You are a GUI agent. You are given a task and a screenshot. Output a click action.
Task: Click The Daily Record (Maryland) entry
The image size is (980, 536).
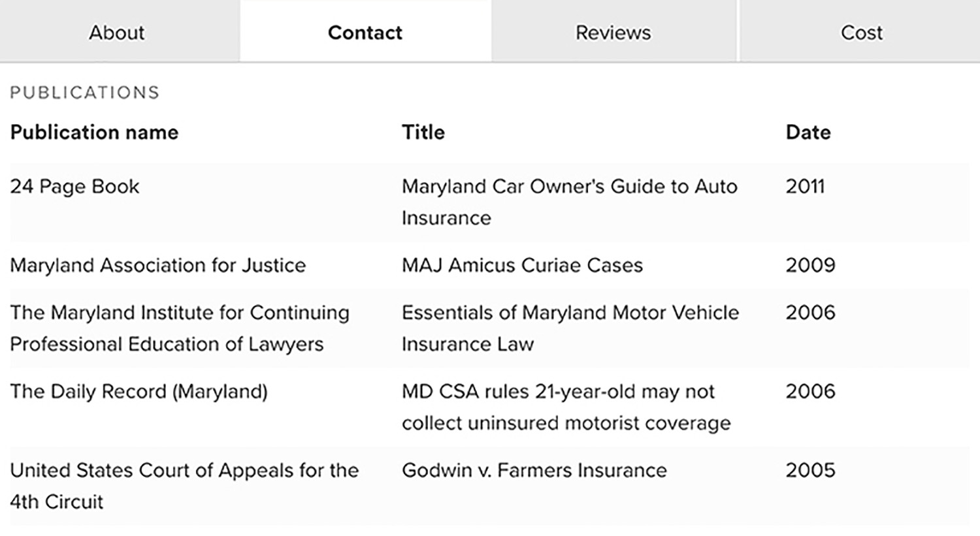(139, 392)
